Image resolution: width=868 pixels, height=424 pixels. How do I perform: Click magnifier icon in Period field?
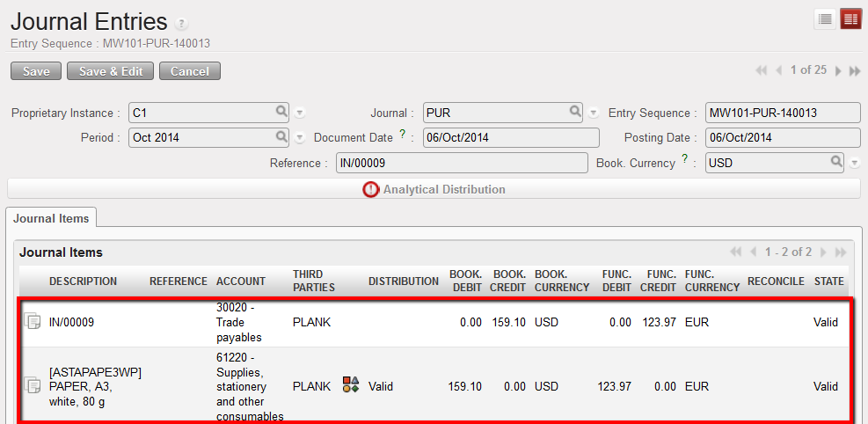pyautogui.click(x=281, y=136)
